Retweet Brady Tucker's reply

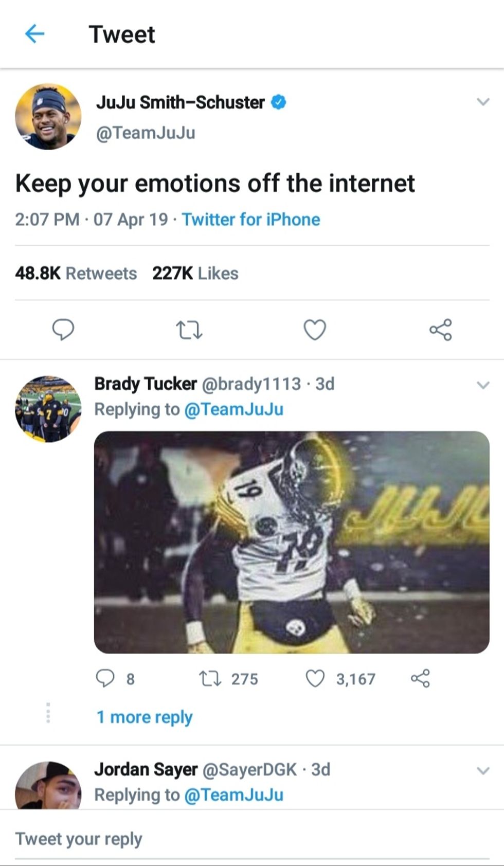[x=210, y=679]
